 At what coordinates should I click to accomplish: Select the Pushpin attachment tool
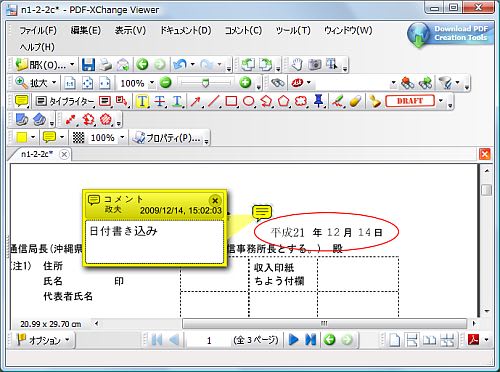tap(319, 101)
